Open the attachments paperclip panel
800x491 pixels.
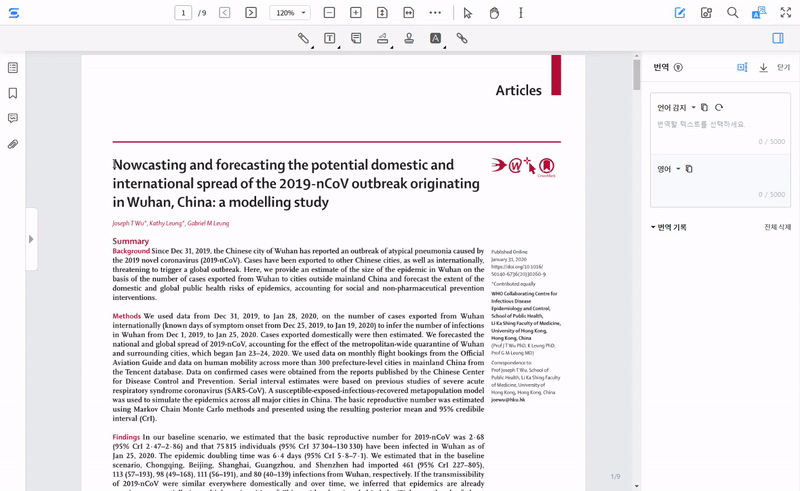(x=13, y=144)
